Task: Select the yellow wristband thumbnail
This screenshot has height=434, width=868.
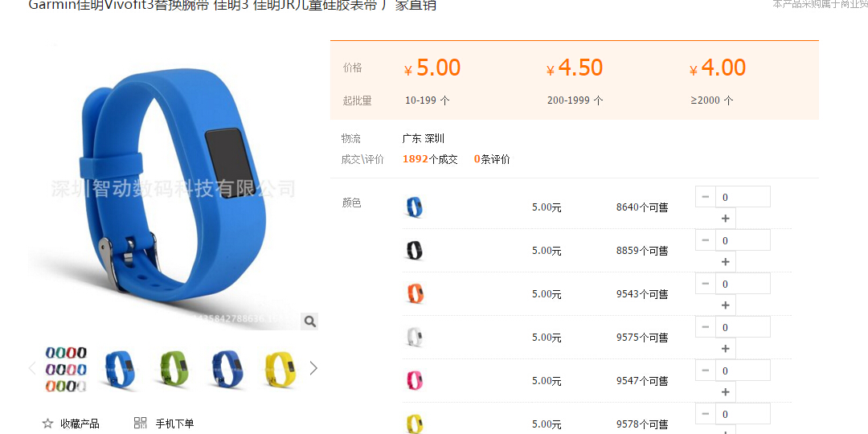Action: (281, 369)
